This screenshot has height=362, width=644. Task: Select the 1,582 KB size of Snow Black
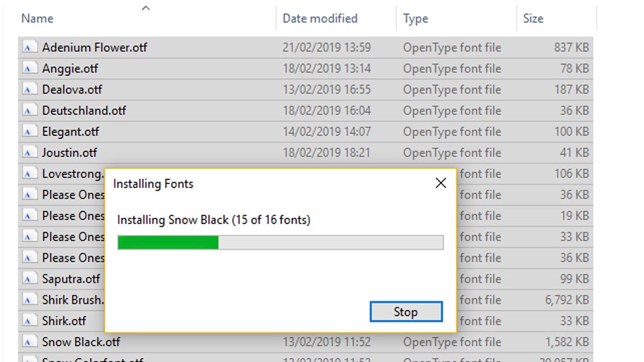tap(567, 342)
